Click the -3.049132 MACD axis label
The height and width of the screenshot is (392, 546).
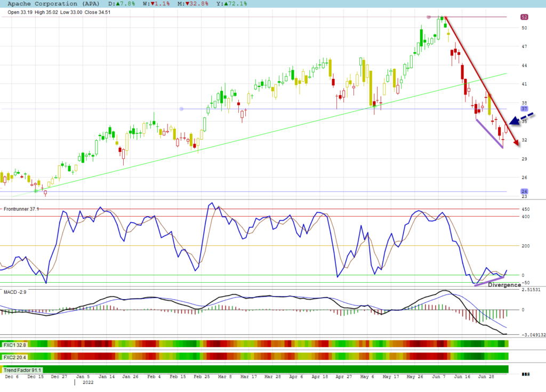pos(533,335)
